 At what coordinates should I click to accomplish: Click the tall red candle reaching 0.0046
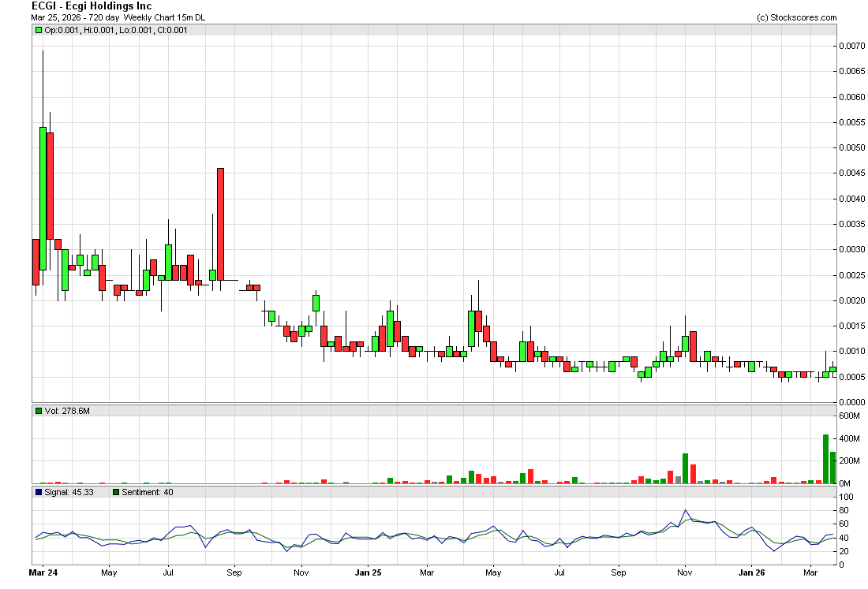[220, 224]
